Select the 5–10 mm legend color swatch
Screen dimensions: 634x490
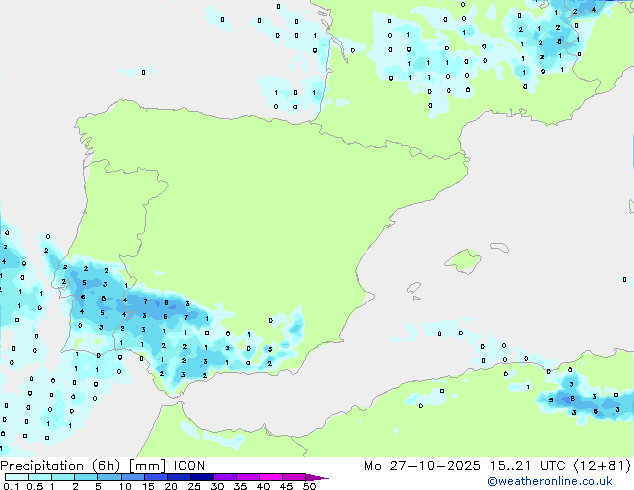coord(109,477)
